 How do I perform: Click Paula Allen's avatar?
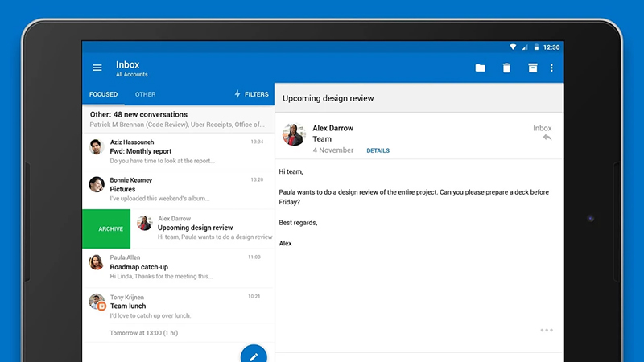click(97, 262)
